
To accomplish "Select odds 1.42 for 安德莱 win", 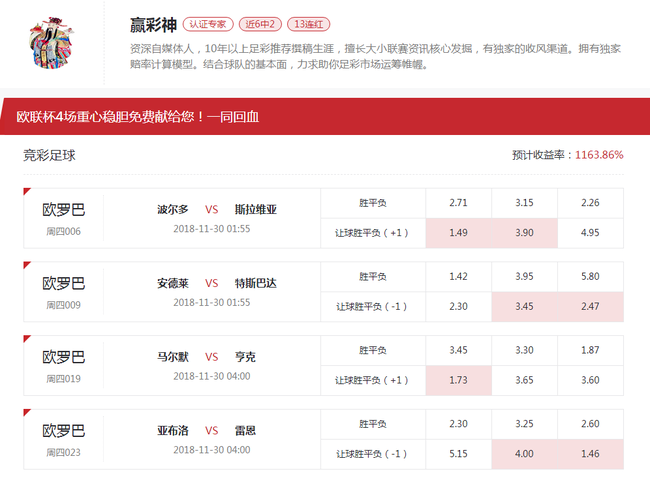I will 458,277.
